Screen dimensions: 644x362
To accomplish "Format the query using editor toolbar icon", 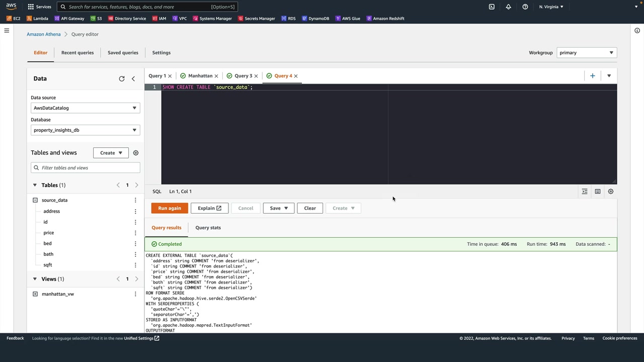I will [x=585, y=192].
